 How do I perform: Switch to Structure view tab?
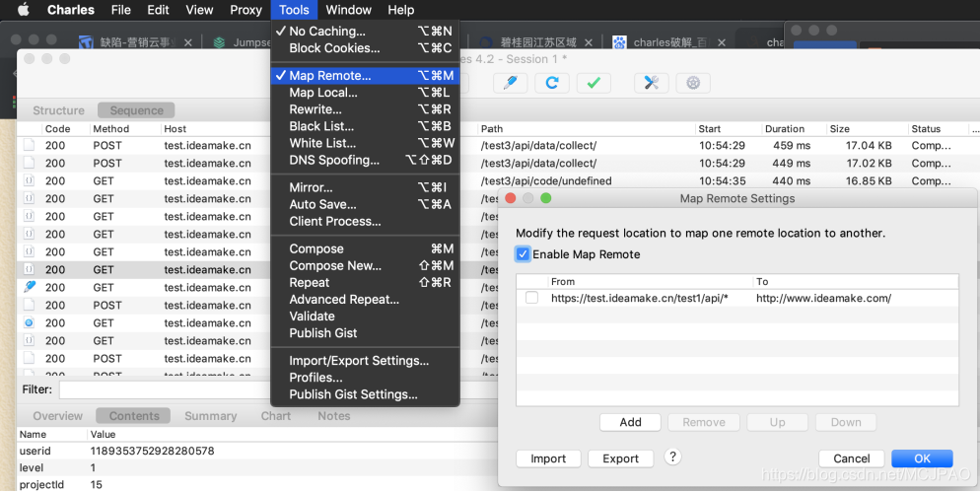[x=58, y=110]
